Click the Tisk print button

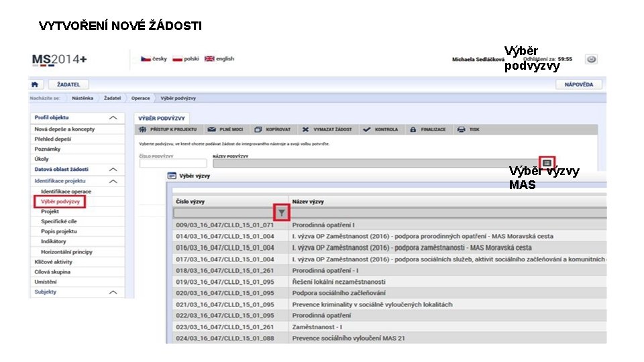pyautogui.click(x=468, y=129)
